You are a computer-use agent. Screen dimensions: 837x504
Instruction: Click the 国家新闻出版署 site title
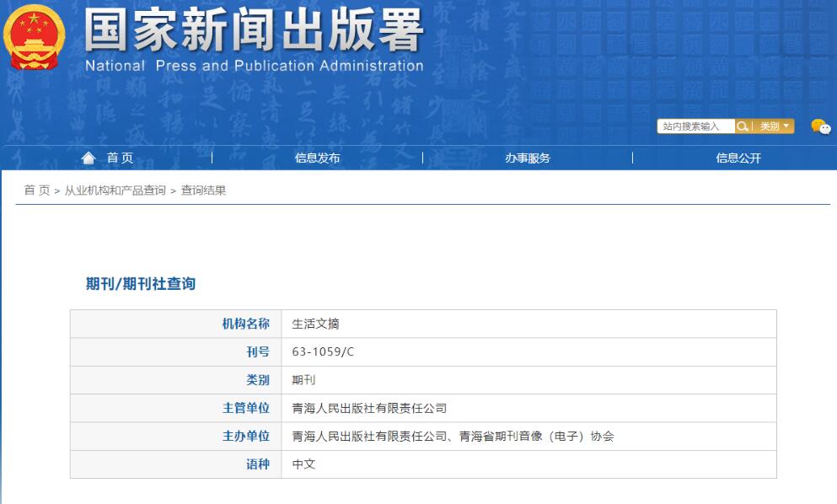coord(254,33)
